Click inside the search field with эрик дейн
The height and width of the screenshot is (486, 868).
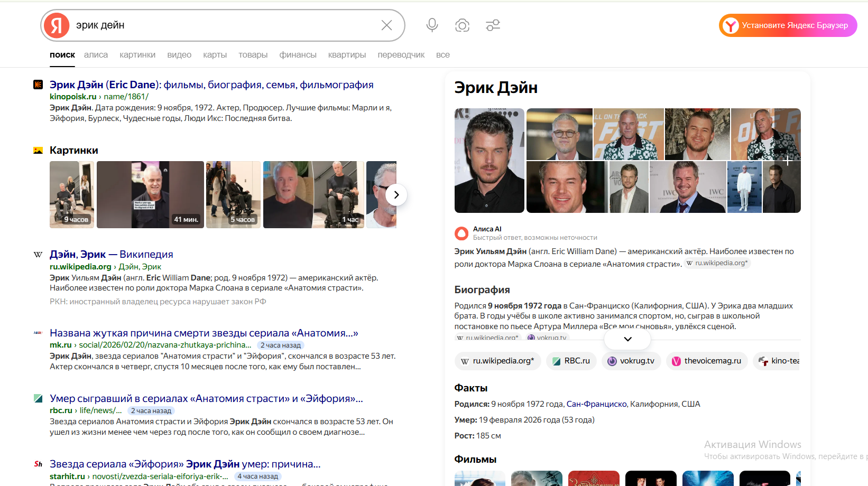tap(222, 25)
